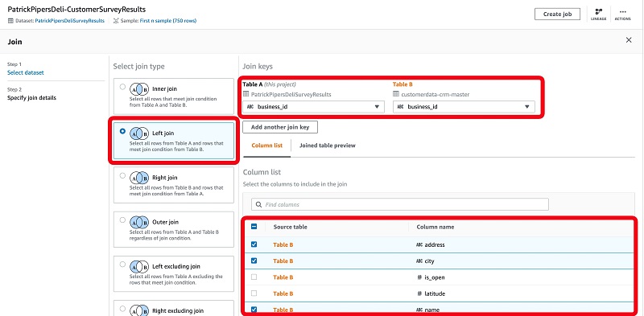Image resolution: width=644 pixels, height=316 pixels.
Task: Switch to the Joined table preview tab
Action: tap(328, 146)
